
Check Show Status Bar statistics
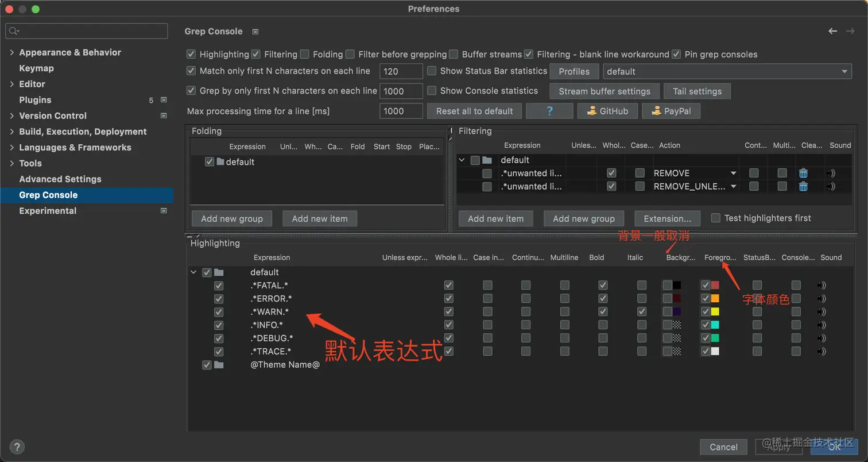coord(432,71)
